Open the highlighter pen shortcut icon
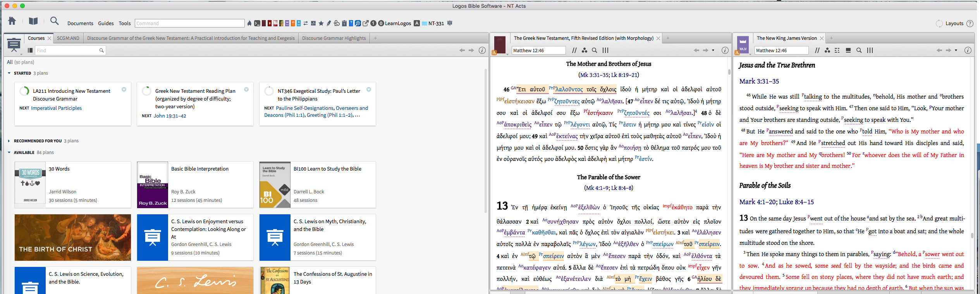Image resolution: width=980 pixels, height=294 pixels. click(x=328, y=23)
